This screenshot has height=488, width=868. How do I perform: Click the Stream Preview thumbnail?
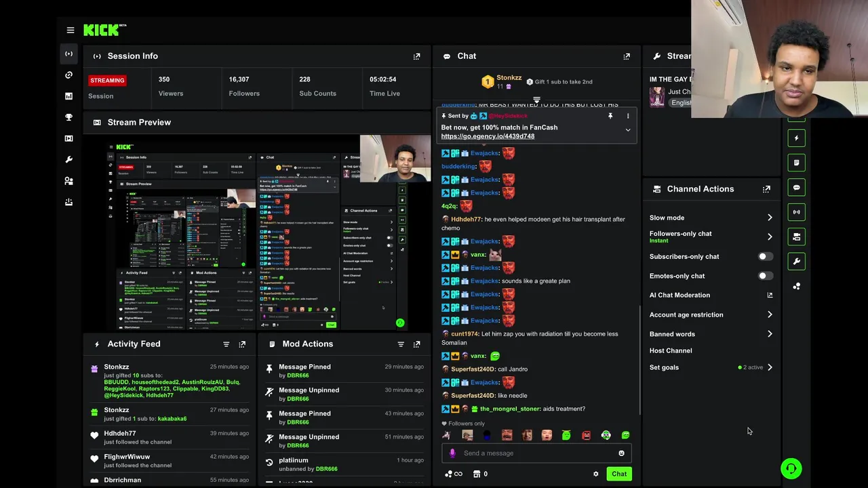pyautogui.click(x=257, y=233)
